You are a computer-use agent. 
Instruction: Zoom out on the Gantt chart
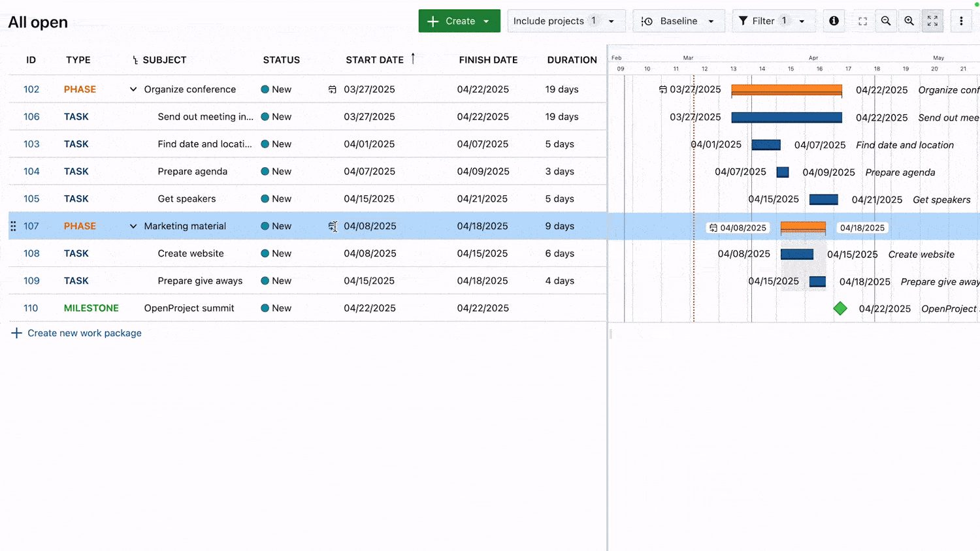click(x=886, y=20)
